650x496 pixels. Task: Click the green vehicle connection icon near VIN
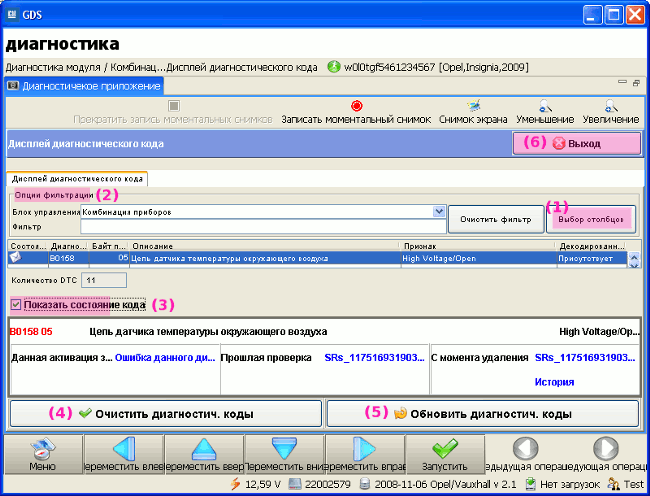(334, 67)
